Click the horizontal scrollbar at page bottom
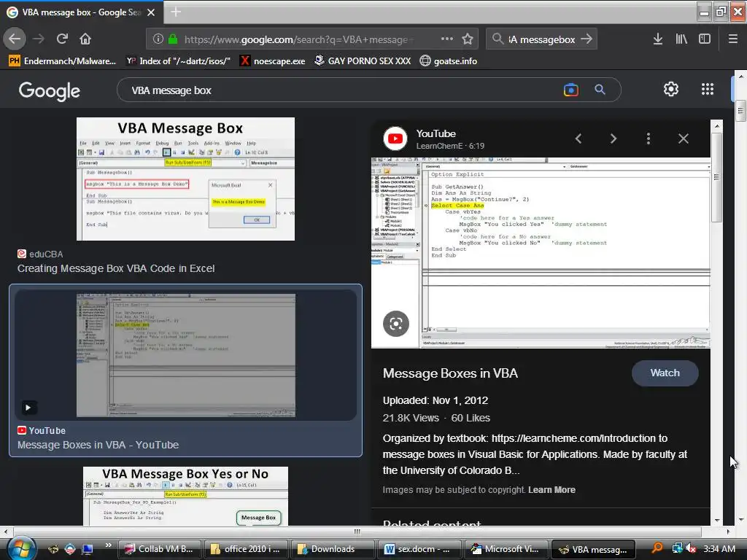 click(357, 532)
